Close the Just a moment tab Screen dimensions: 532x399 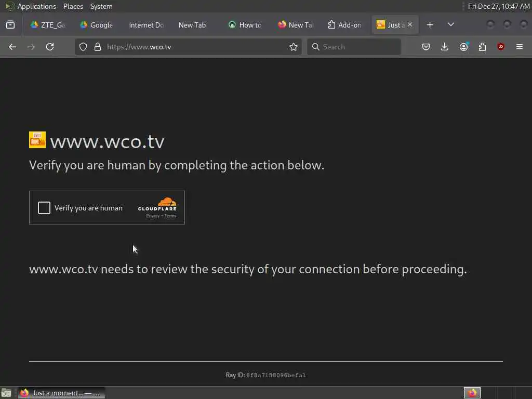click(410, 24)
